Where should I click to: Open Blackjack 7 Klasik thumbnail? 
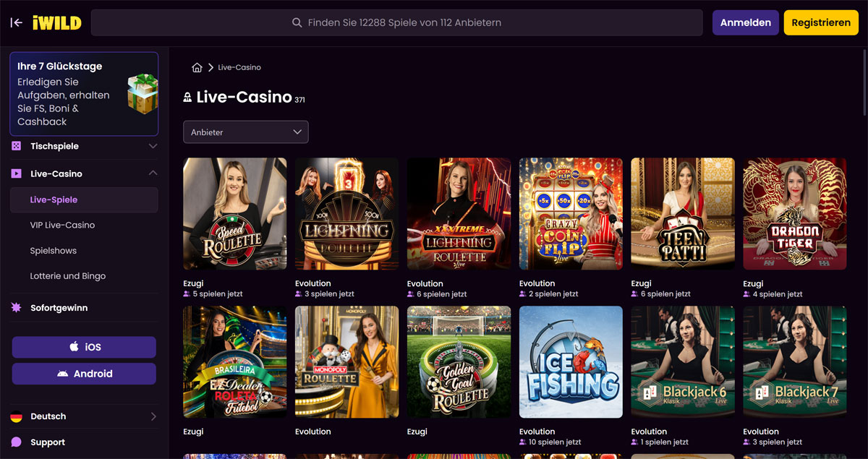click(x=794, y=362)
